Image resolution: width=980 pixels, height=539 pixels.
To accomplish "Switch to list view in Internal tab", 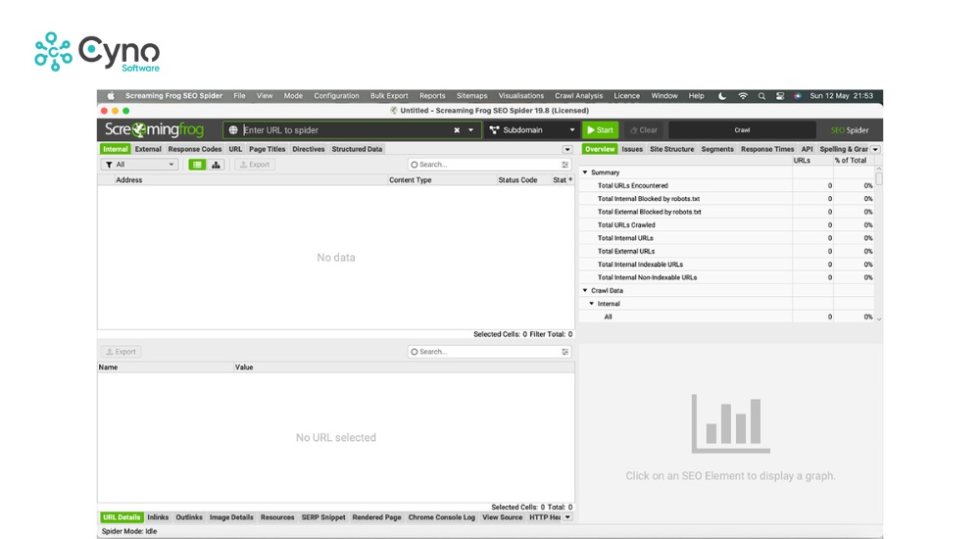I will point(197,165).
